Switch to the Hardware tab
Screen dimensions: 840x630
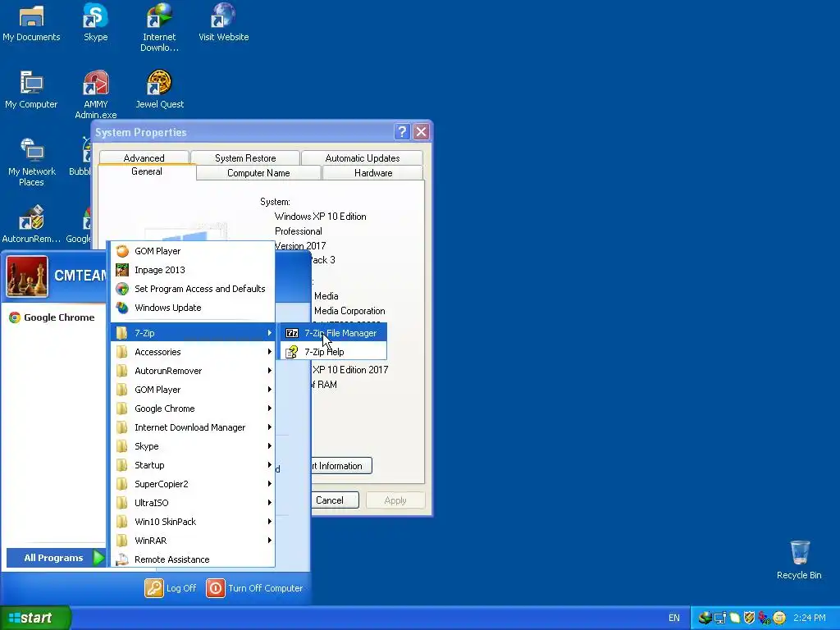point(373,173)
